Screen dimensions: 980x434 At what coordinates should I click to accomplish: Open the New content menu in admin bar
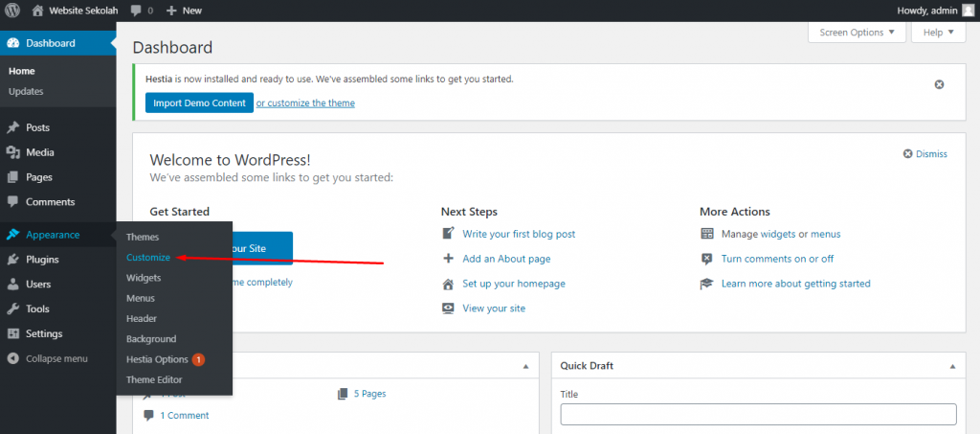pos(184,11)
